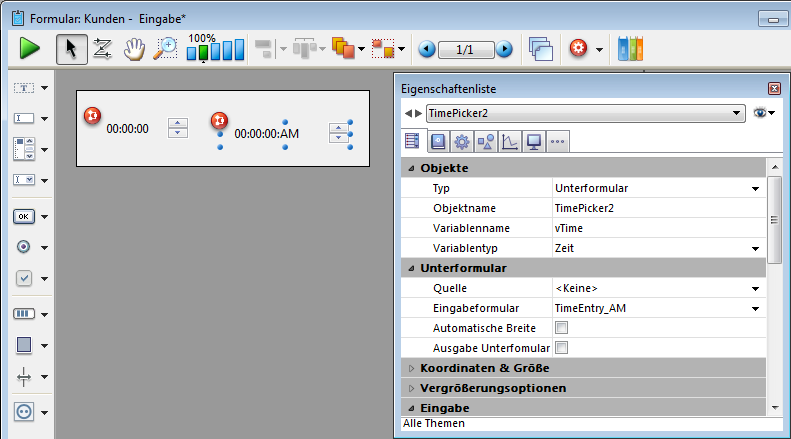Switch to the gear actions tab
The image size is (791, 439).
[x=462, y=141]
